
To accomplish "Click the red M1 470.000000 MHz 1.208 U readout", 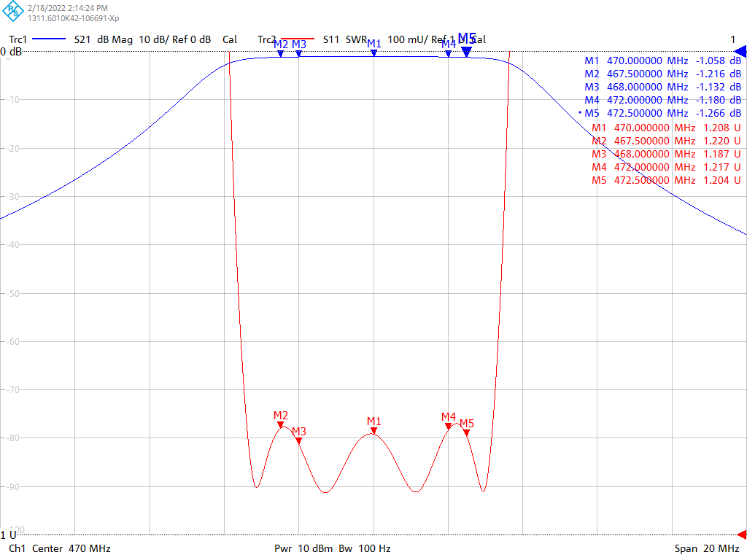I will coord(666,128).
